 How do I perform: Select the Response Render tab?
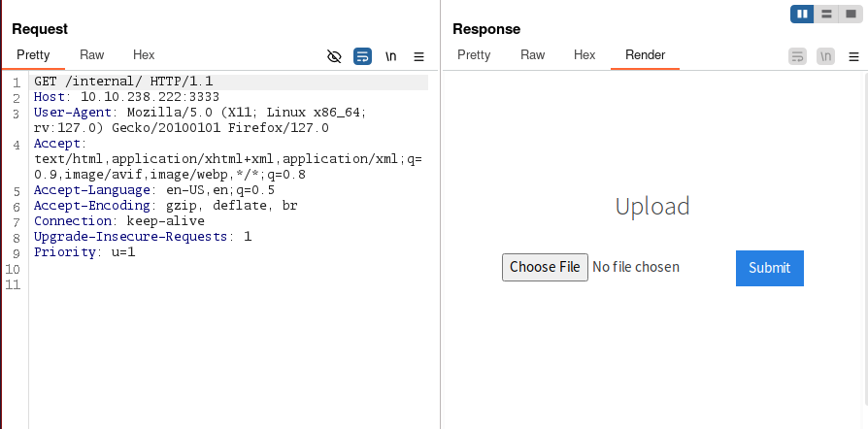[x=645, y=55]
